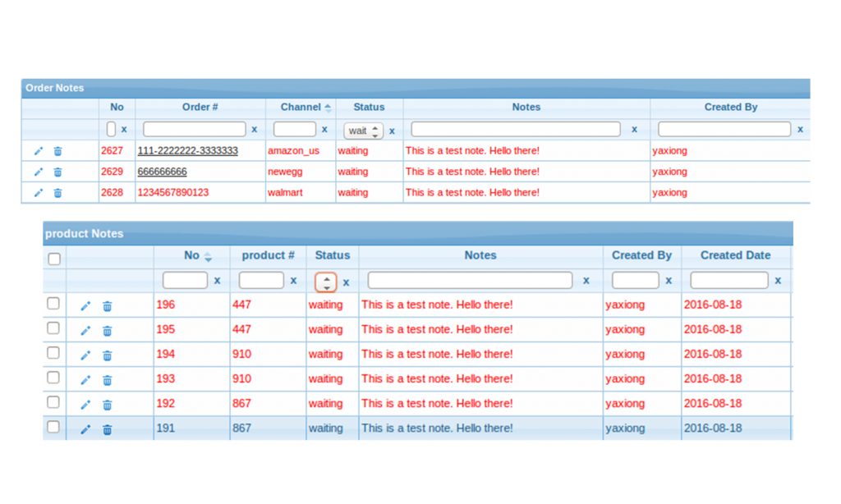Delete product note 195 with trash icon

[108, 331]
